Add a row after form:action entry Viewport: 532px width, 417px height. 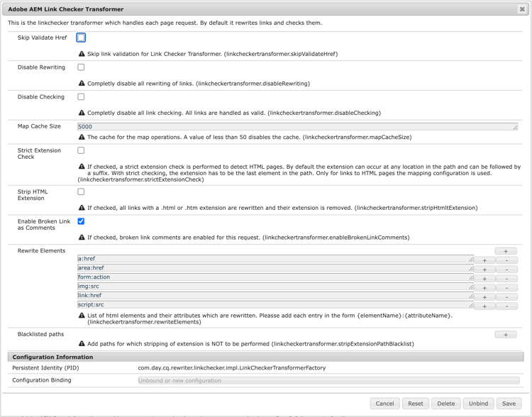point(484,279)
